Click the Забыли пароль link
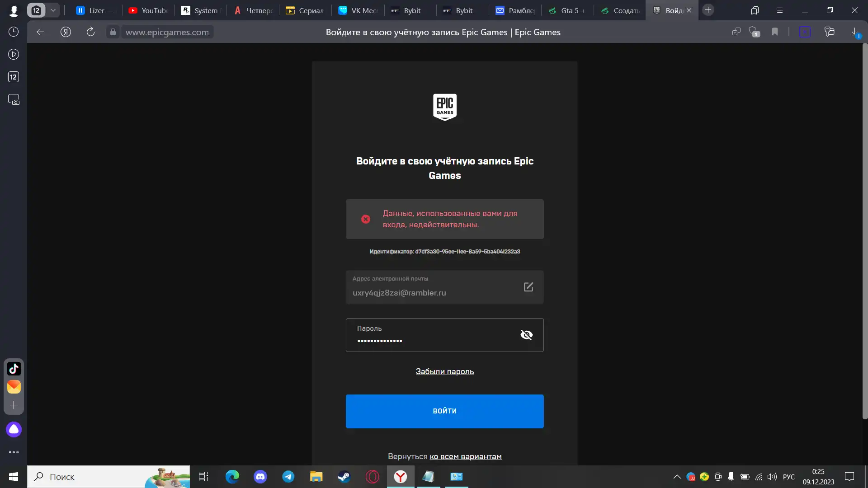Screen dimensions: 868x488 coord(444,371)
